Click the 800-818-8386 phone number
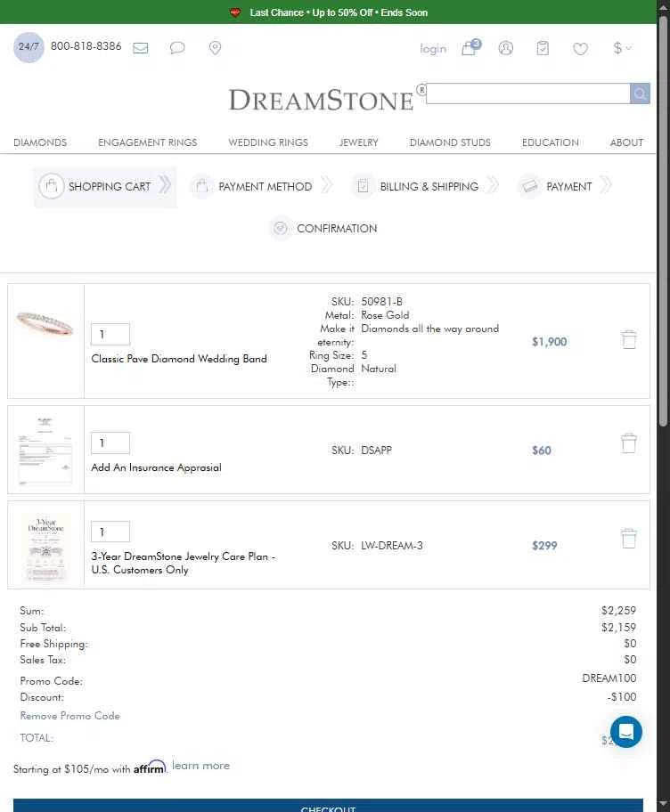 tap(86, 46)
